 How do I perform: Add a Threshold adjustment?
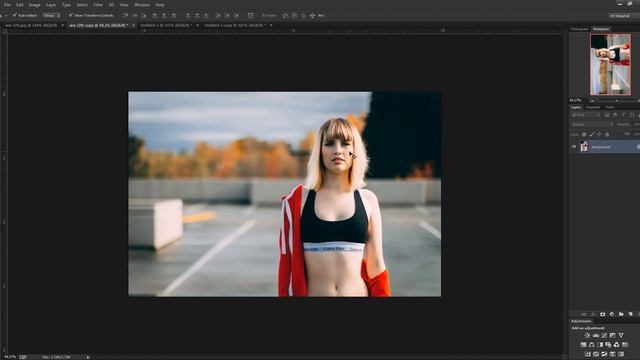point(604,354)
